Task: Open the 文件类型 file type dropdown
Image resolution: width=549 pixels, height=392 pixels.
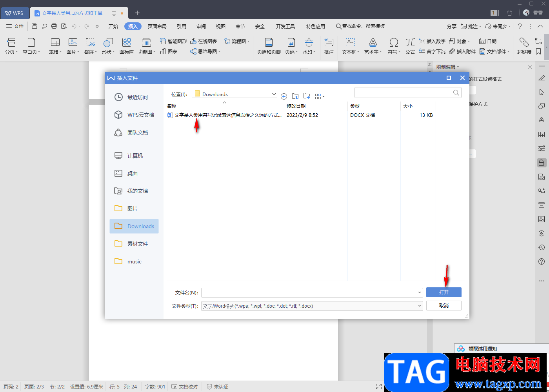Action: point(420,306)
